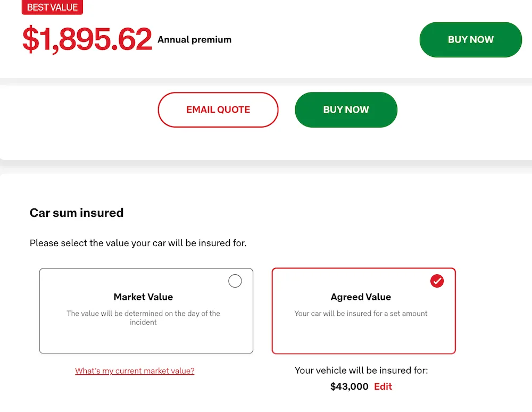Click the "Car sum insured" heading
Screen dimensions: 532x412
click(x=77, y=213)
